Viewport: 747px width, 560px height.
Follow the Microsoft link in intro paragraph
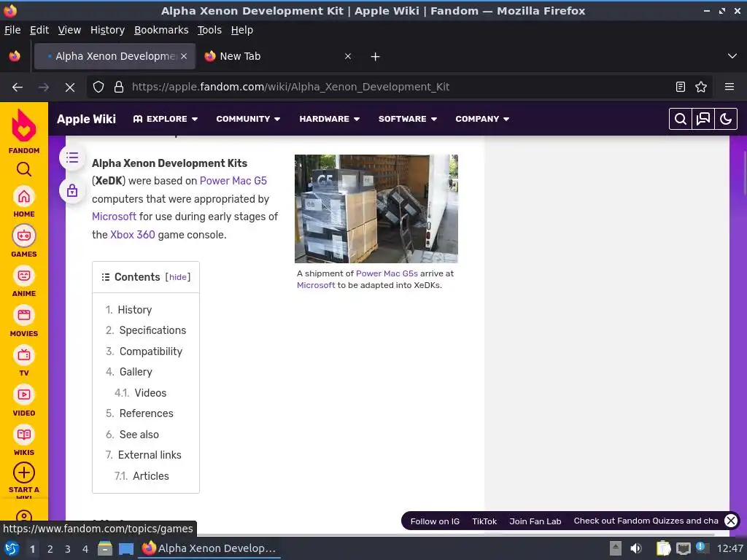coord(114,217)
